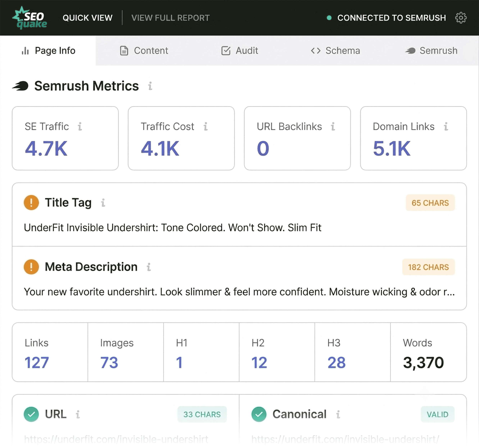Open the H3 count 28

pos(337,363)
